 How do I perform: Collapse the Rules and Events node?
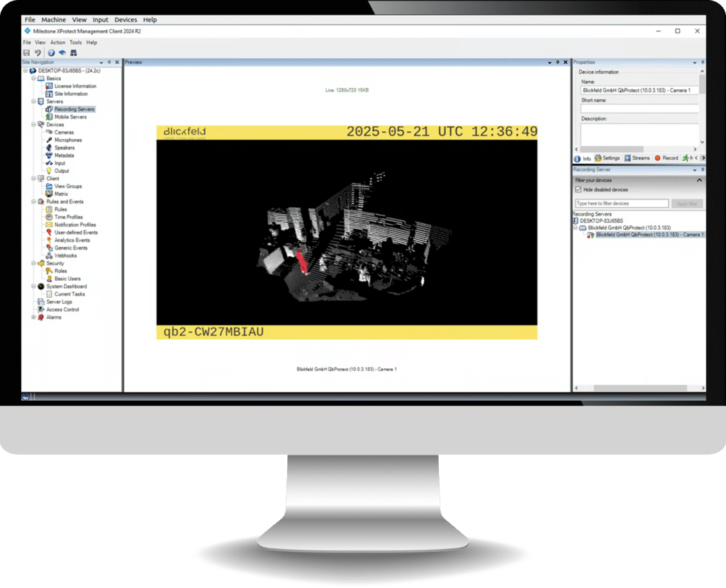click(33, 201)
